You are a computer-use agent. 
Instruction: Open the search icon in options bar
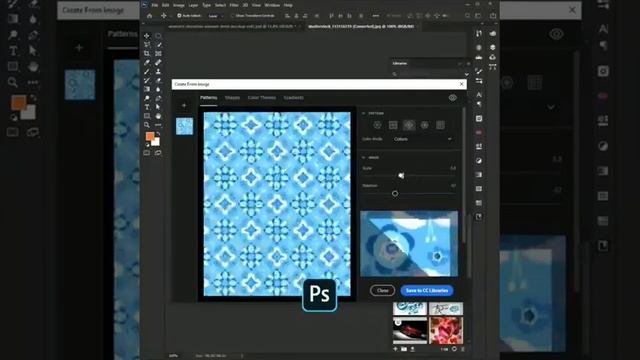pyautogui.click(x=467, y=16)
